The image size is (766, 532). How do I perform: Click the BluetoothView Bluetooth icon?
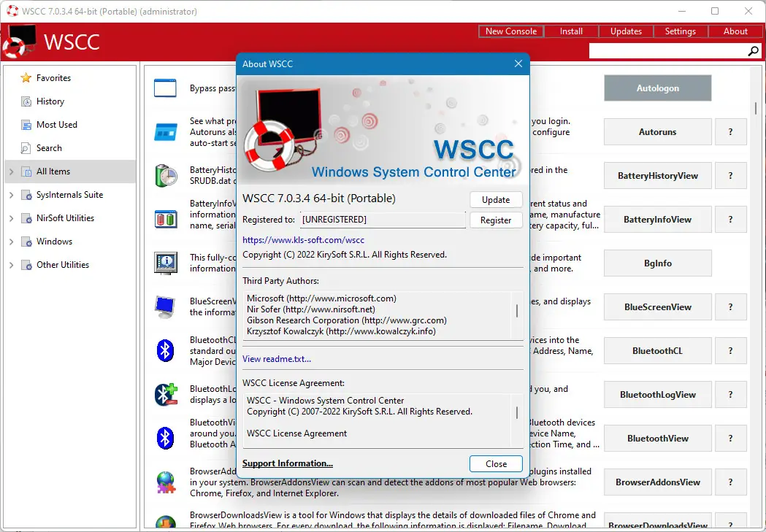(x=165, y=439)
